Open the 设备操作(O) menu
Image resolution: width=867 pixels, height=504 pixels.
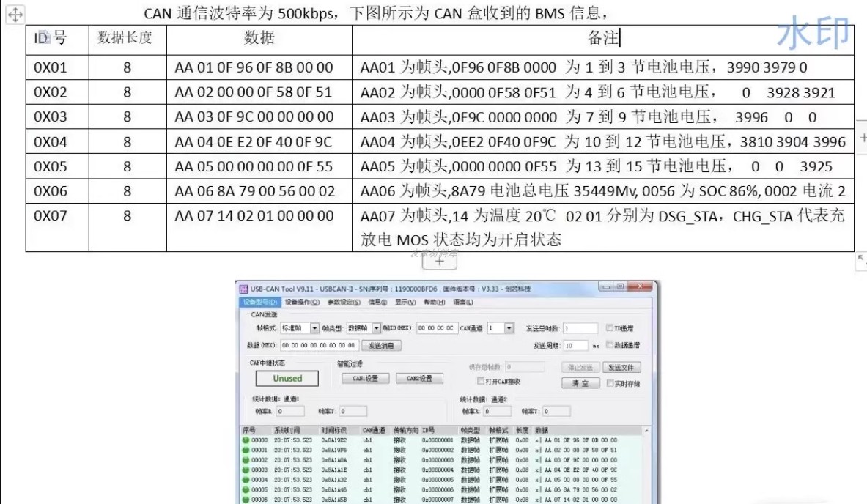pyautogui.click(x=302, y=303)
